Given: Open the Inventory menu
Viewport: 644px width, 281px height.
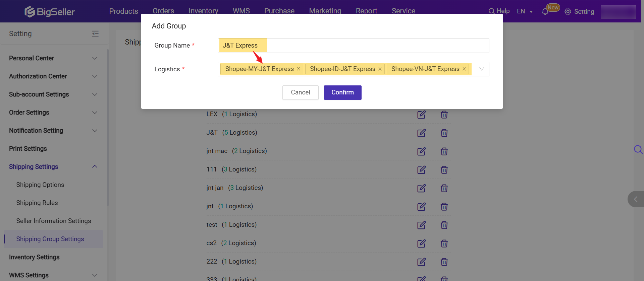Looking at the screenshot, I should [x=203, y=11].
